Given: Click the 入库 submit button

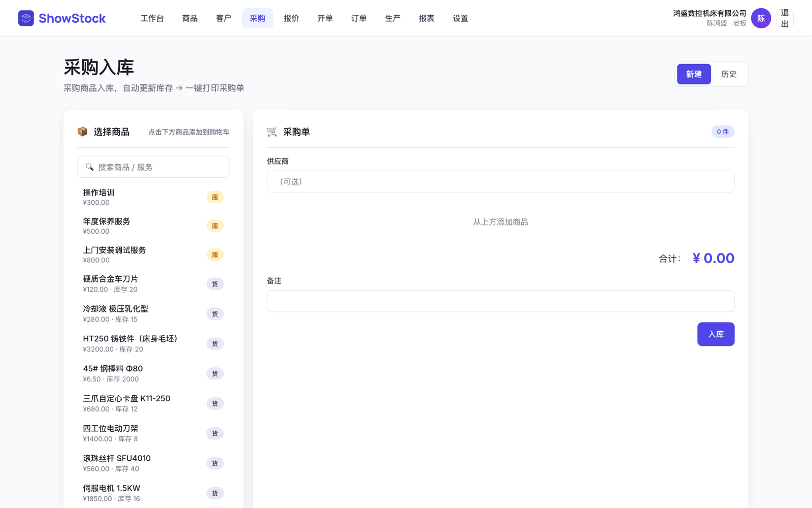Looking at the screenshot, I should point(716,334).
